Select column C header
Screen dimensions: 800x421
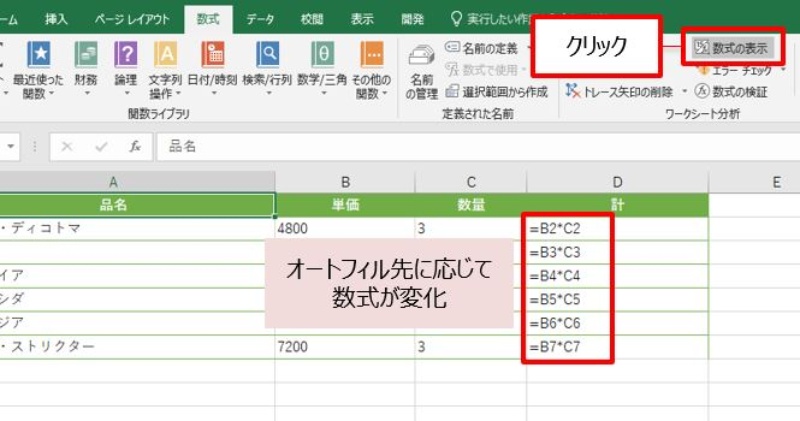coord(471,182)
